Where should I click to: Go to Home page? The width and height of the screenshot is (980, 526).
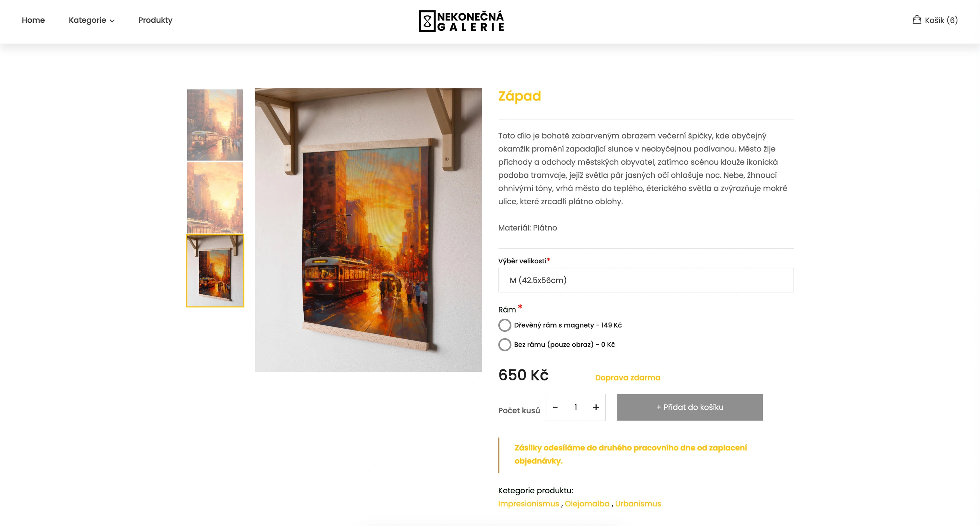click(x=33, y=20)
